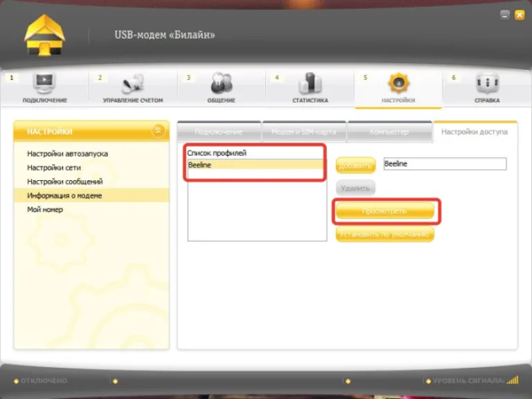Click the Добавить button
532x399 pixels.
(x=355, y=166)
